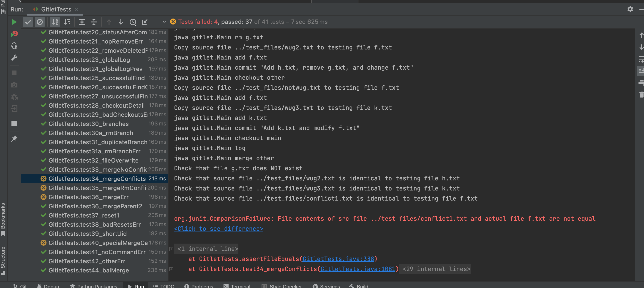Toggle Sort Alphabetically button
The height and width of the screenshot is (288, 644).
coord(55,22)
